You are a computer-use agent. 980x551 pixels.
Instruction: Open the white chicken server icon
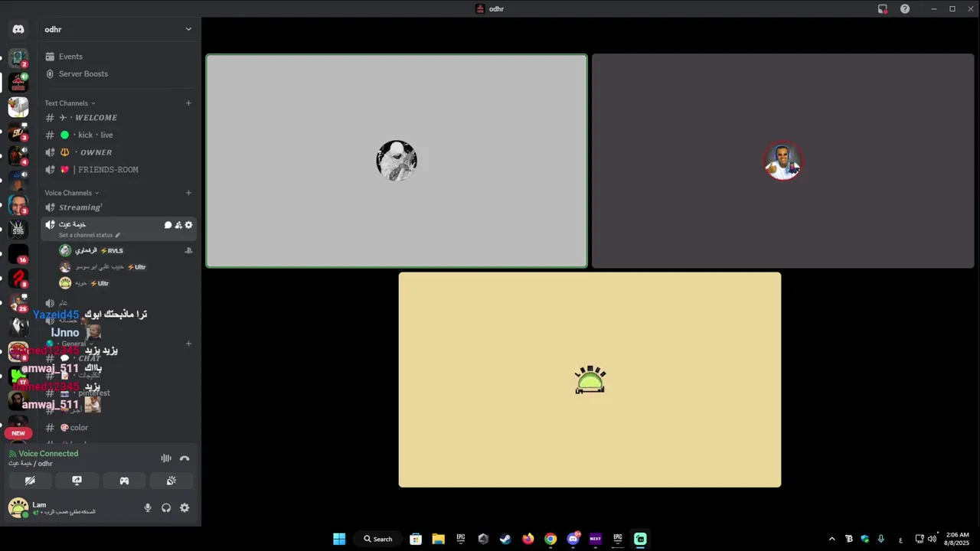[18, 106]
